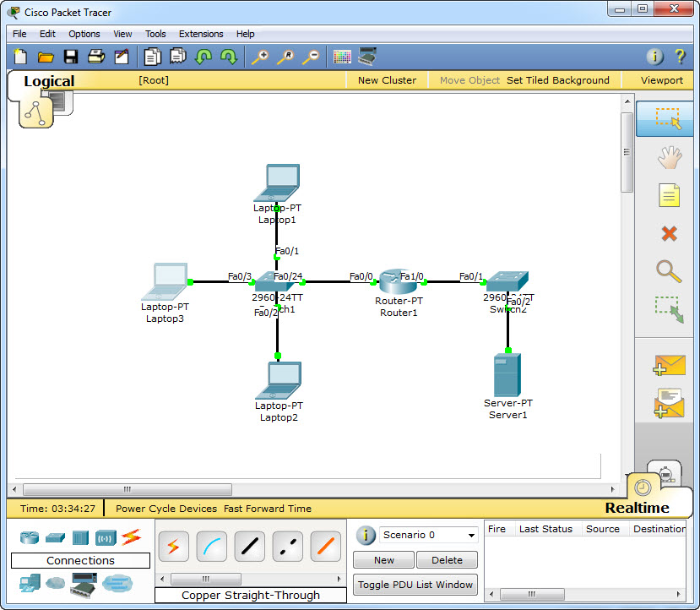Choose the Resize Shape tool

click(670, 309)
